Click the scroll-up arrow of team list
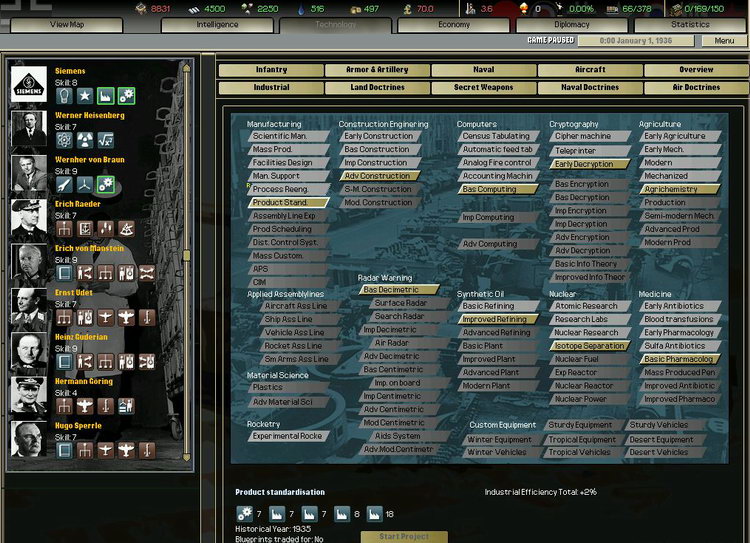 (187, 68)
